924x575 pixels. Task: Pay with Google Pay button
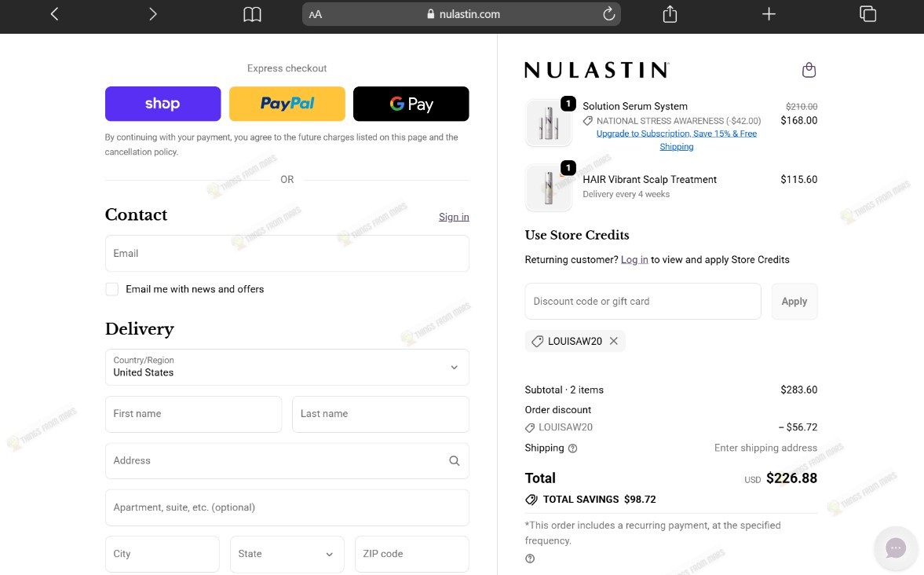(x=411, y=104)
